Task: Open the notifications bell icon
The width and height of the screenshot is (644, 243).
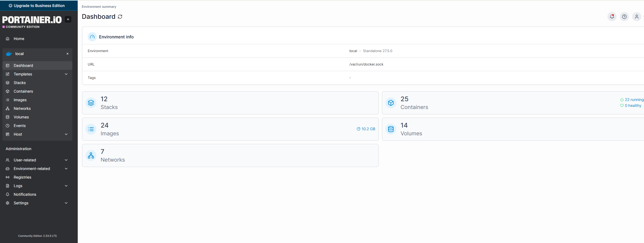Action: (x=612, y=17)
